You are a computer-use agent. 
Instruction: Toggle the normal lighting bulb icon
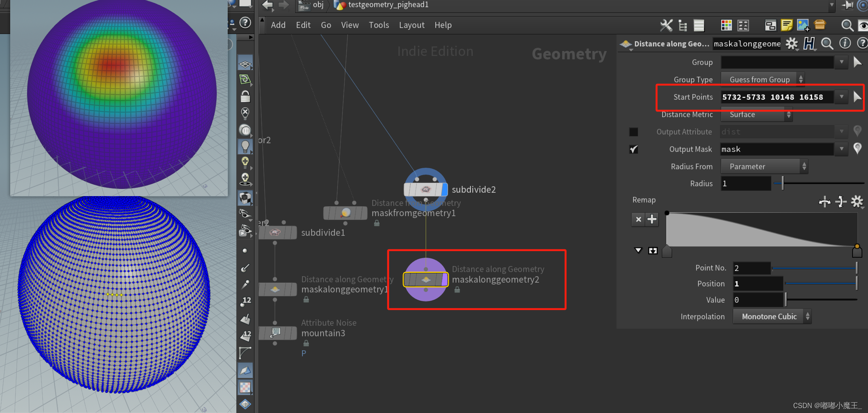click(x=245, y=147)
